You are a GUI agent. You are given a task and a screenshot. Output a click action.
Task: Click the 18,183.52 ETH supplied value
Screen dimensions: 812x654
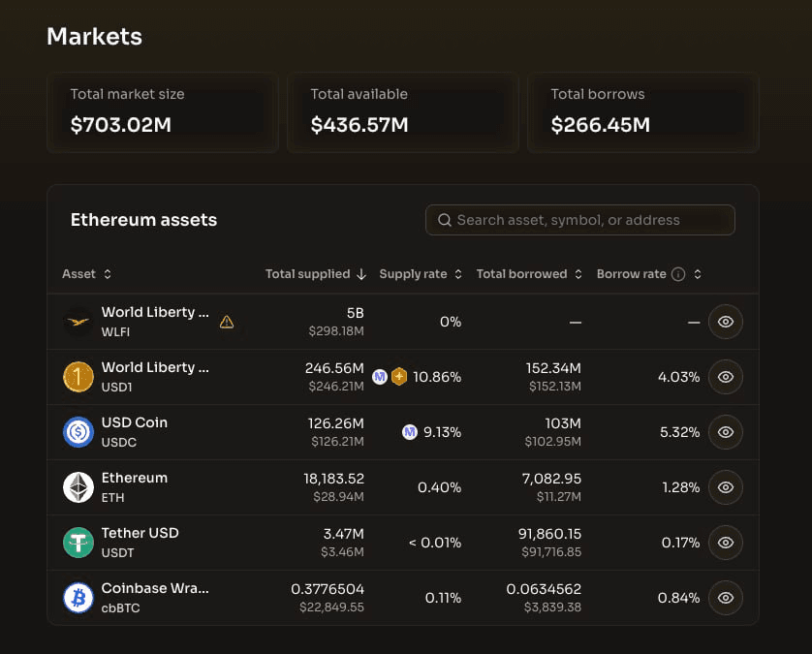click(333, 479)
